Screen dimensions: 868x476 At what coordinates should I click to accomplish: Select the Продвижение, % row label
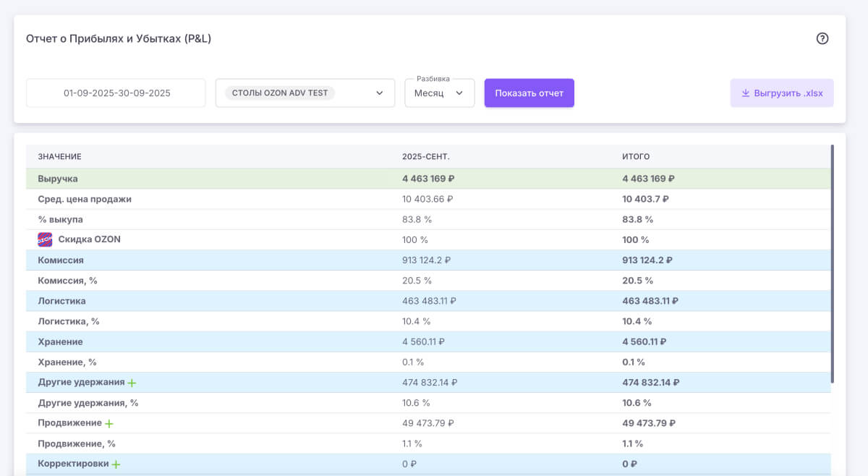pos(77,443)
